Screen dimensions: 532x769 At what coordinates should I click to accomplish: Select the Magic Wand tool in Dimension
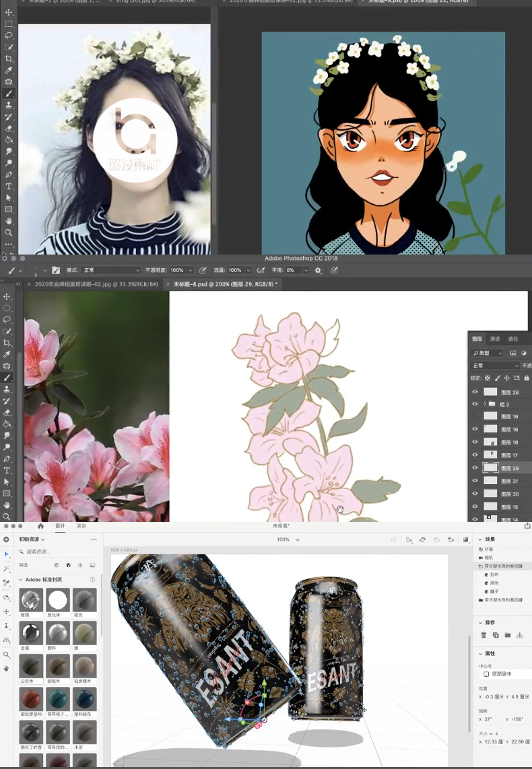tap(6, 569)
